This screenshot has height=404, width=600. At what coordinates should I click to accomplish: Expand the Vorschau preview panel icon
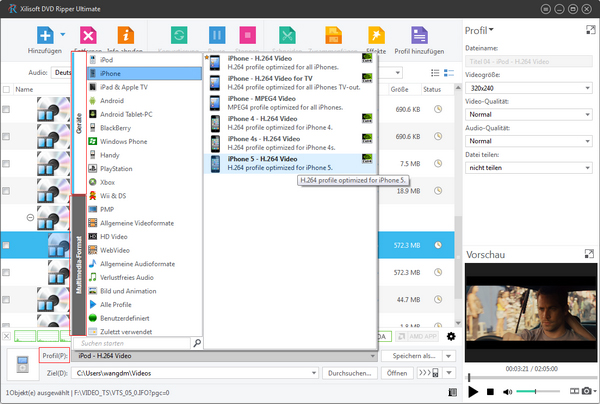tap(589, 253)
